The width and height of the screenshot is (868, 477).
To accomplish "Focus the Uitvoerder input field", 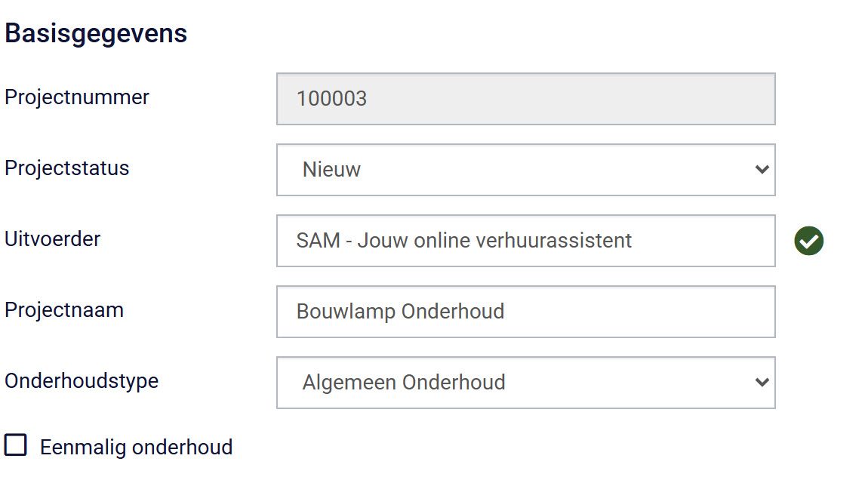I will click(526, 241).
